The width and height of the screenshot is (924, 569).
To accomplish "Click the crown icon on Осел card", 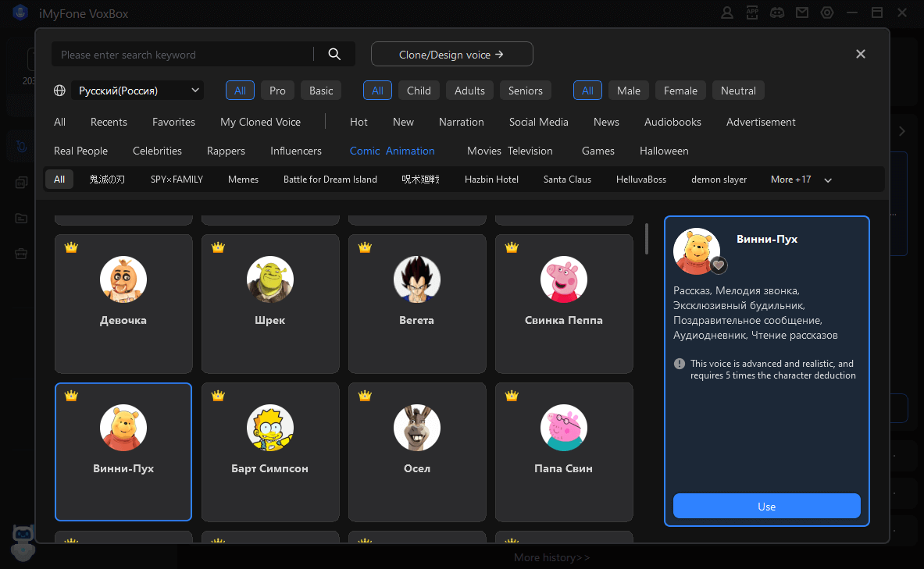I will 365,396.
